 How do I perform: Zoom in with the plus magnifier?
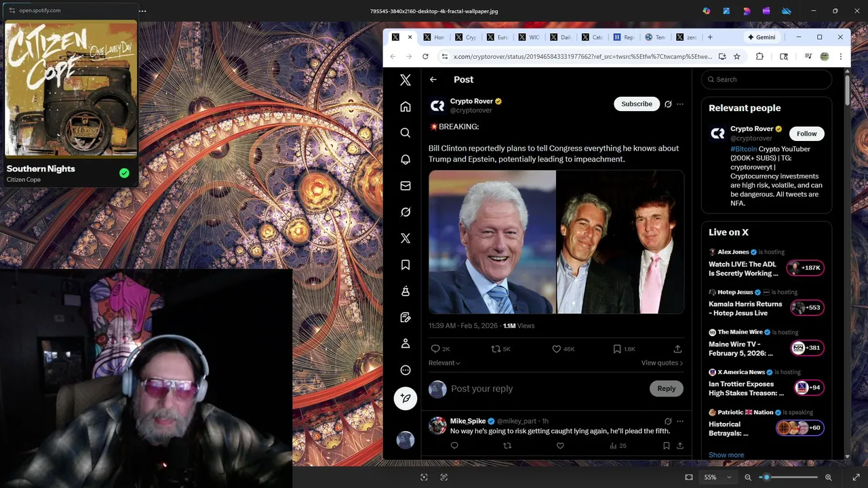(828, 477)
